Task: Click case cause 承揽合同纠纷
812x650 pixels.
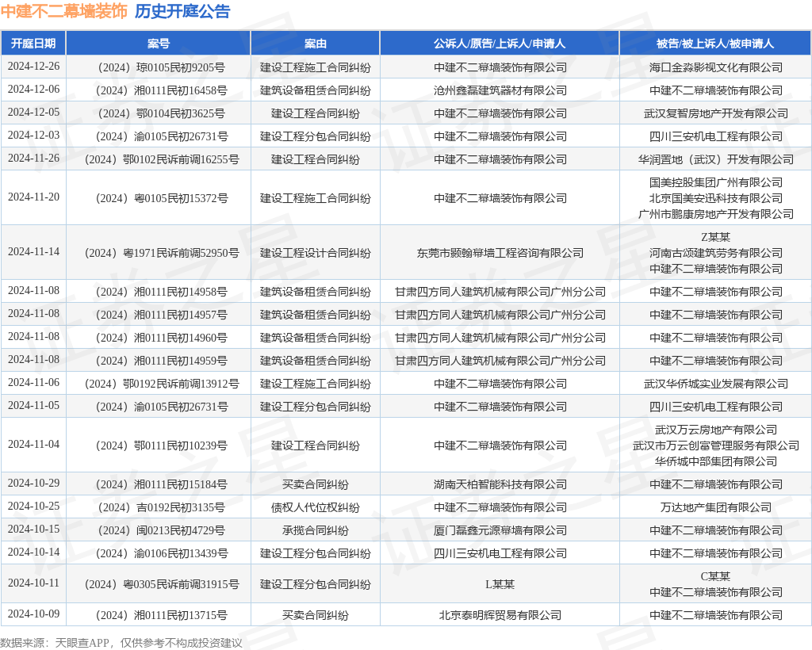Action: pyautogui.click(x=316, y=530)
